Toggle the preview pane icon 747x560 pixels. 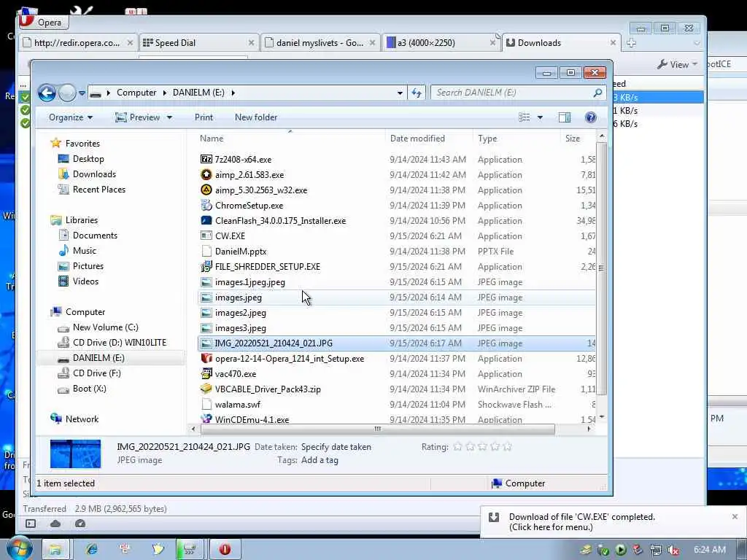[565, 117]
